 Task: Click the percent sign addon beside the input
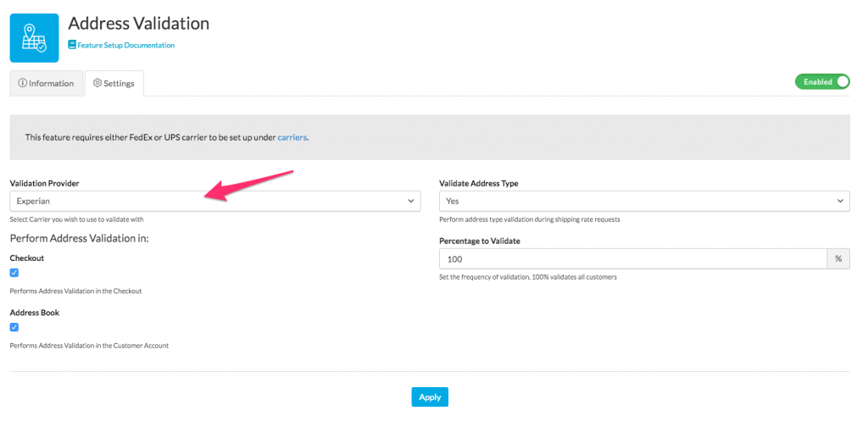click(x=838, y=259)
